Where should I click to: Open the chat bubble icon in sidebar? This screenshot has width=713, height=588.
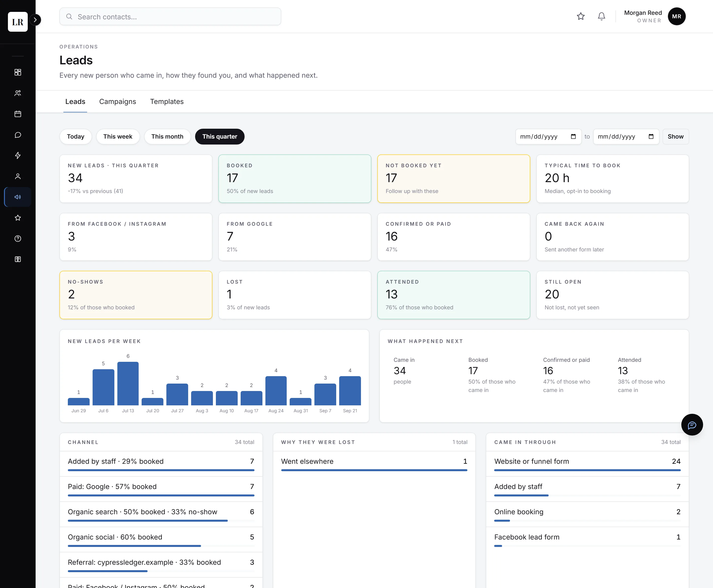click(18, 135)
